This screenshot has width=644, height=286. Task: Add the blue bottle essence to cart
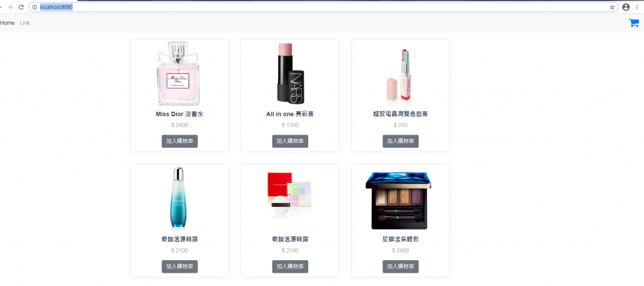tap(179, 267)
